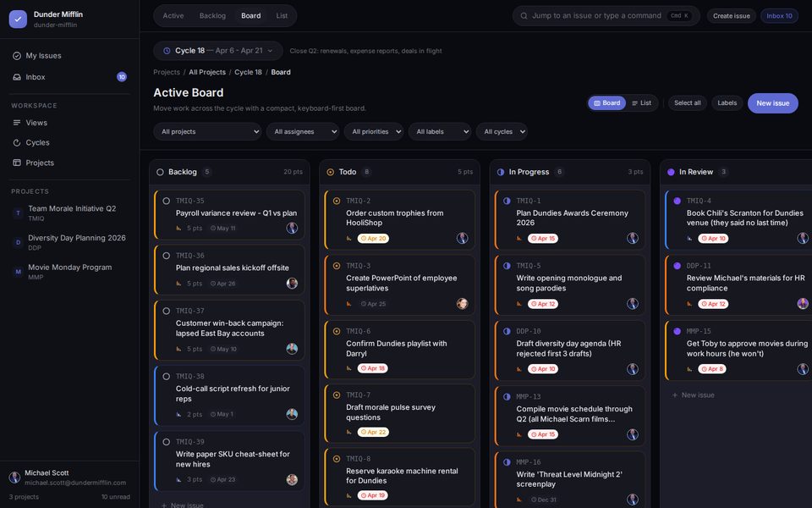Screen dimensions: 812x508
Task: Switch to List view toggle
Action: click(642, 103)
